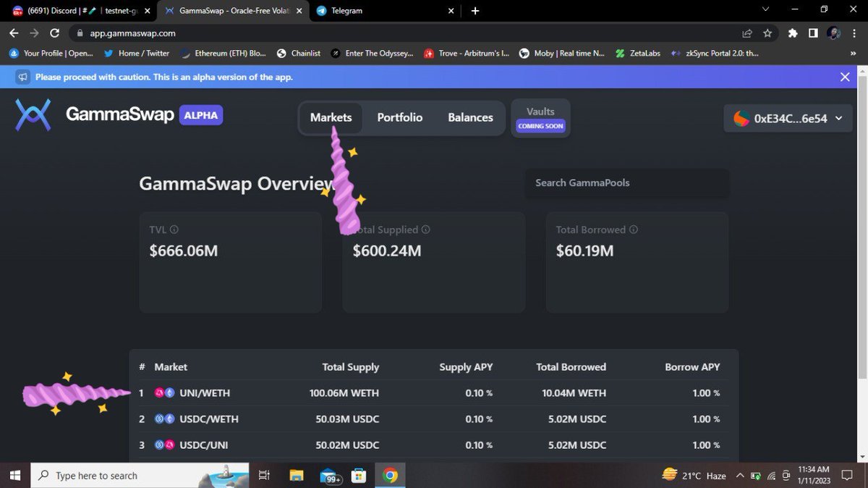Click the 10.04M WETH borrowed value
868x488 pixels.
[x=574, y=393]
